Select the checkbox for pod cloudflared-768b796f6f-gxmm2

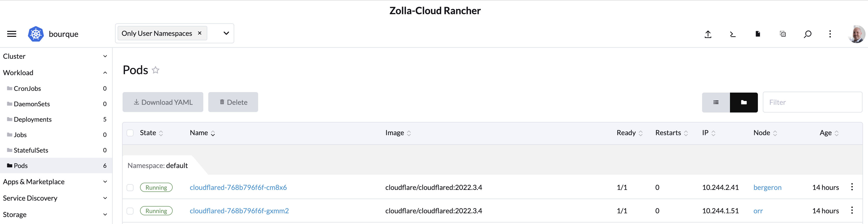coord(130,211)
